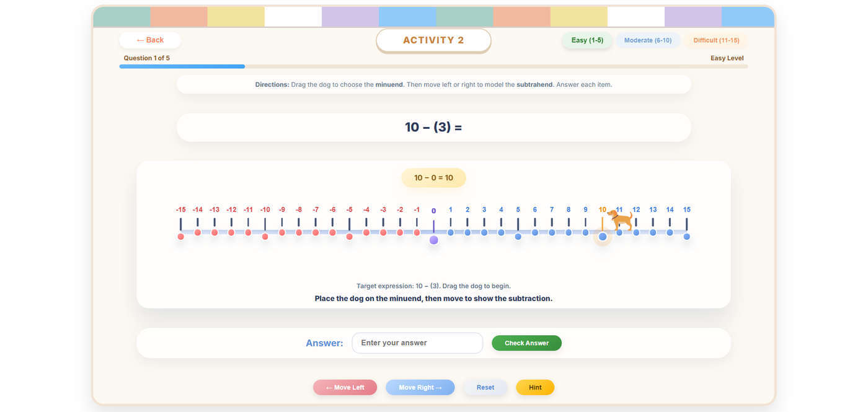Click the Check Answer button
This screenshot has width=868, height=412.
click(526, 343)
